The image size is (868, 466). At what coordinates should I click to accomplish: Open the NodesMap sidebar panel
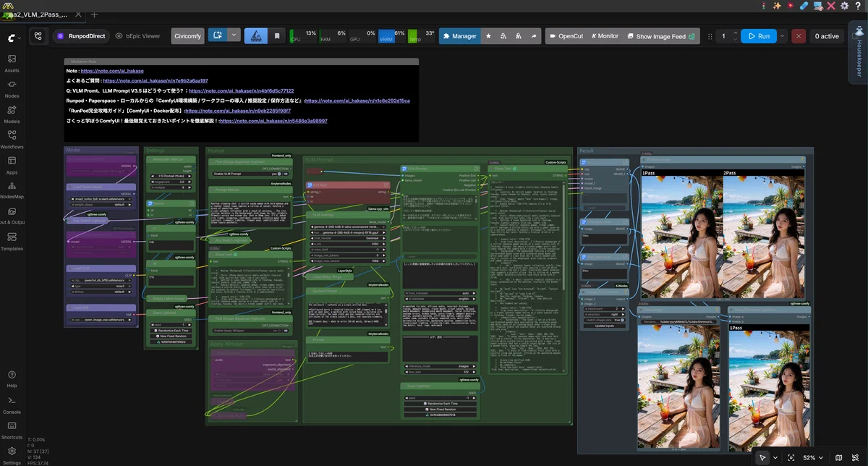(x=12, y=190)
